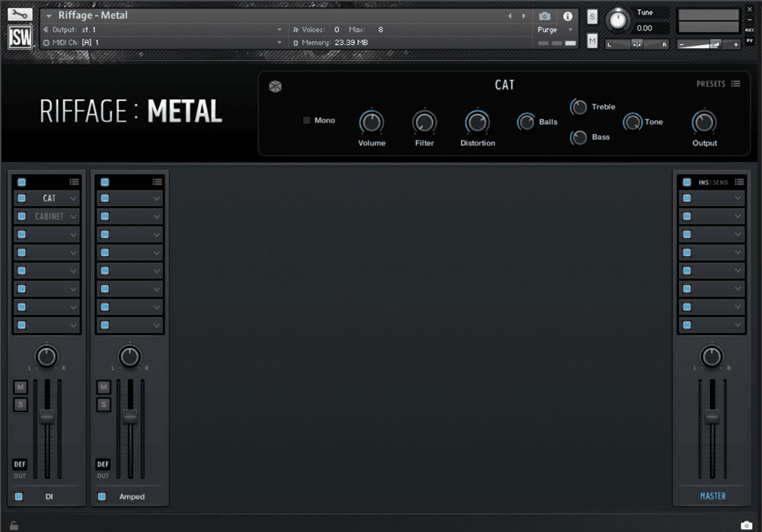Click the header M mute button
This screenshot has height=532, width=762.
pyautogui.click(x=592, y=41)
